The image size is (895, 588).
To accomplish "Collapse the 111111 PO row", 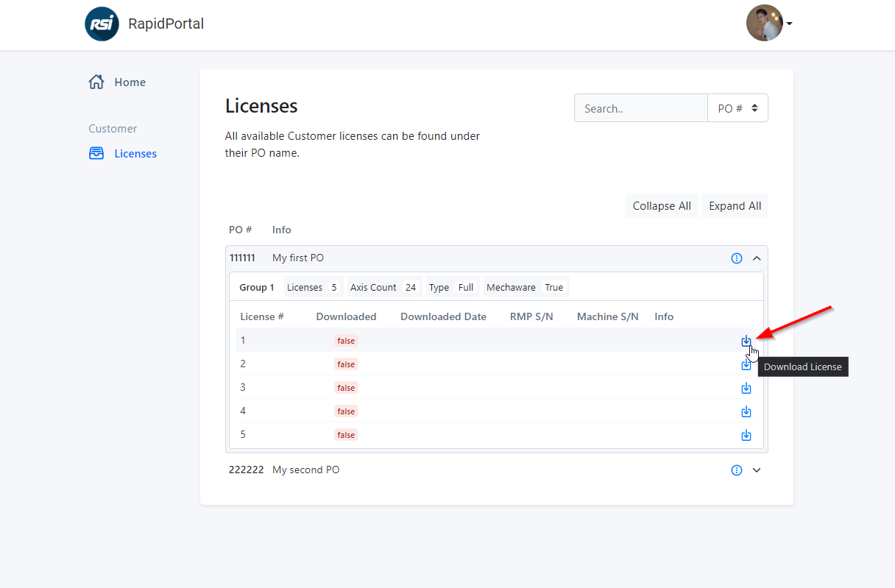I will pos(757,258).
